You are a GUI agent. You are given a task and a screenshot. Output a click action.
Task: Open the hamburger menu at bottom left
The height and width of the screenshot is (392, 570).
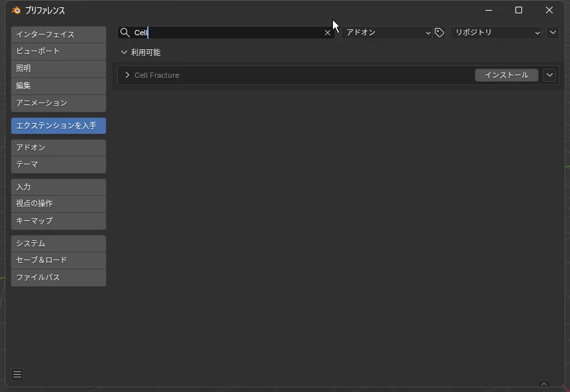(17, 375)
